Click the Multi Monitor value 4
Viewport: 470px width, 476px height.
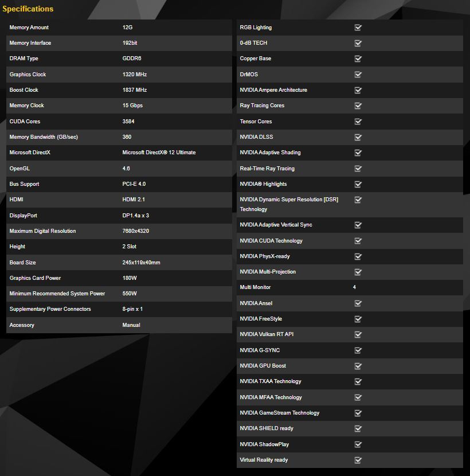[354, 287]
